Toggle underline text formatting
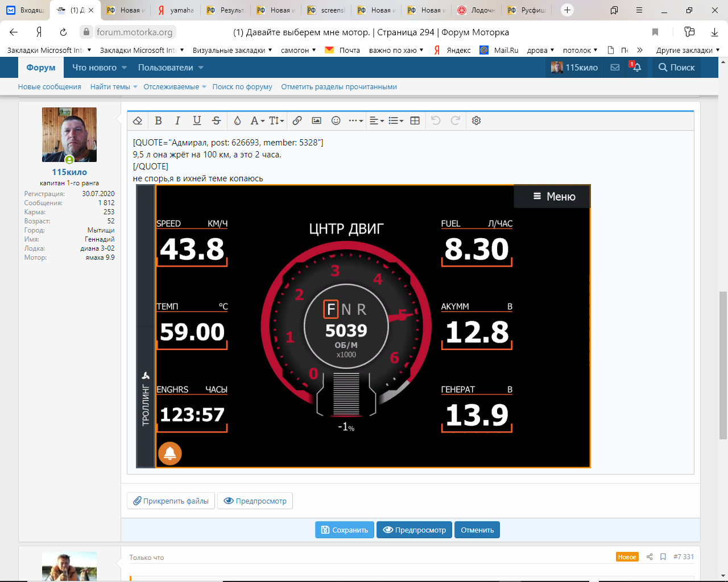 (197, 120)
